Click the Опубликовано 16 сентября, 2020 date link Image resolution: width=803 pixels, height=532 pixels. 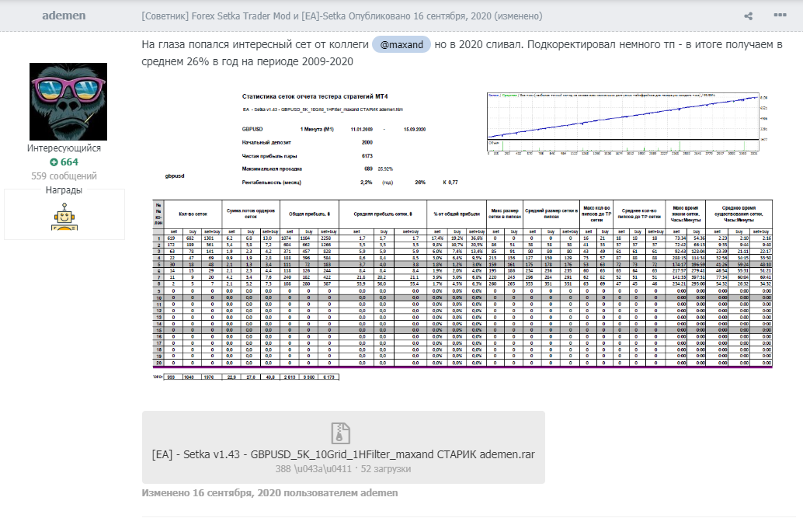pos(420,16)
